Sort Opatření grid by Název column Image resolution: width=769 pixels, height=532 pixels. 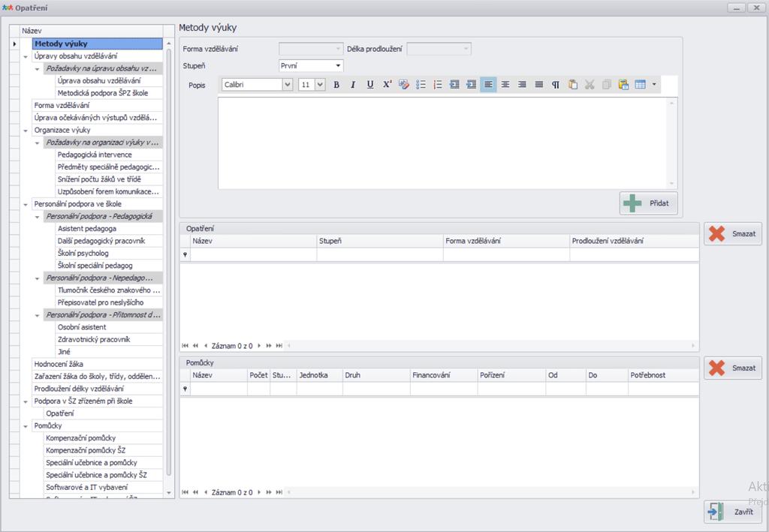coord(254,241)
